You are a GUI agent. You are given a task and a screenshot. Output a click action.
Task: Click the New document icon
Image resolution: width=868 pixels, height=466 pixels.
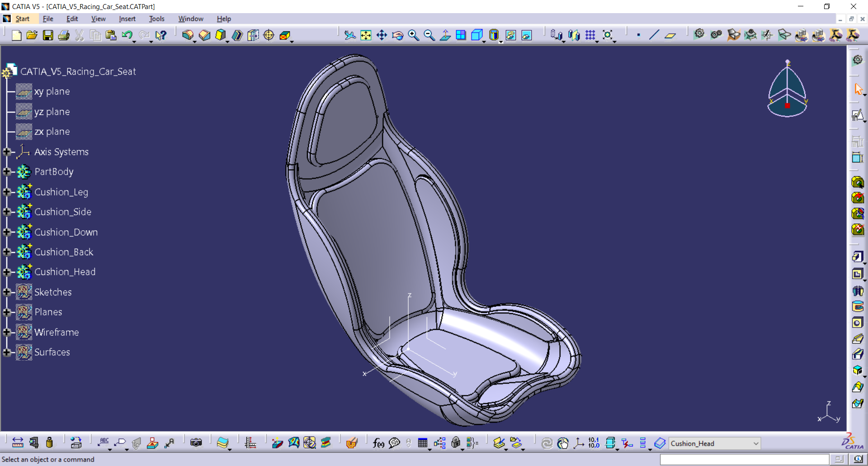(17, 35)
